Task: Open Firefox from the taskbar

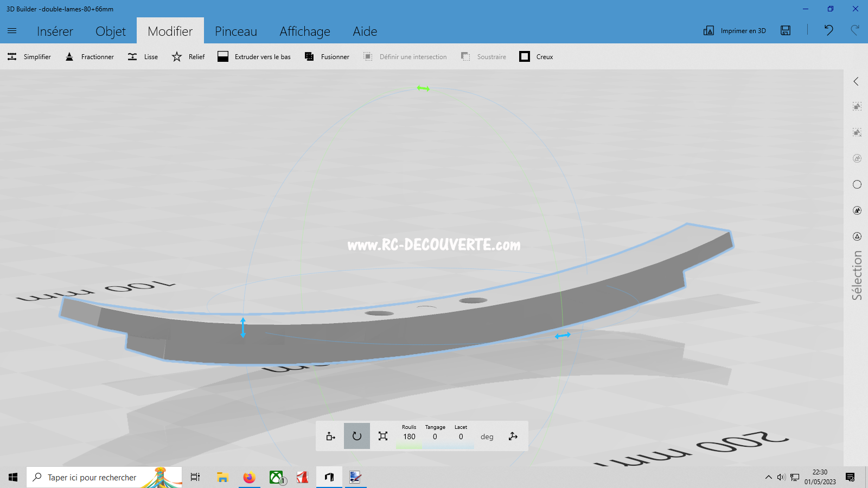Action: tap(249, 477)
